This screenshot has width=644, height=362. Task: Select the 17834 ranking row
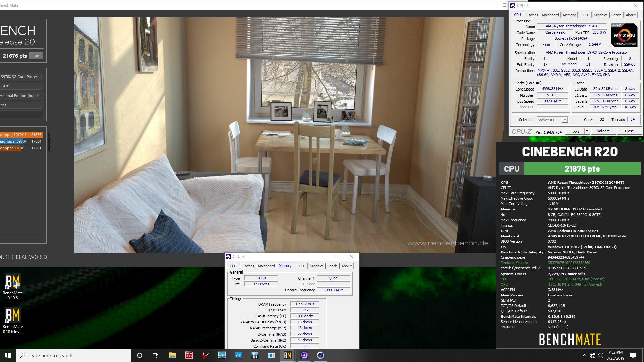pos(21,141)
